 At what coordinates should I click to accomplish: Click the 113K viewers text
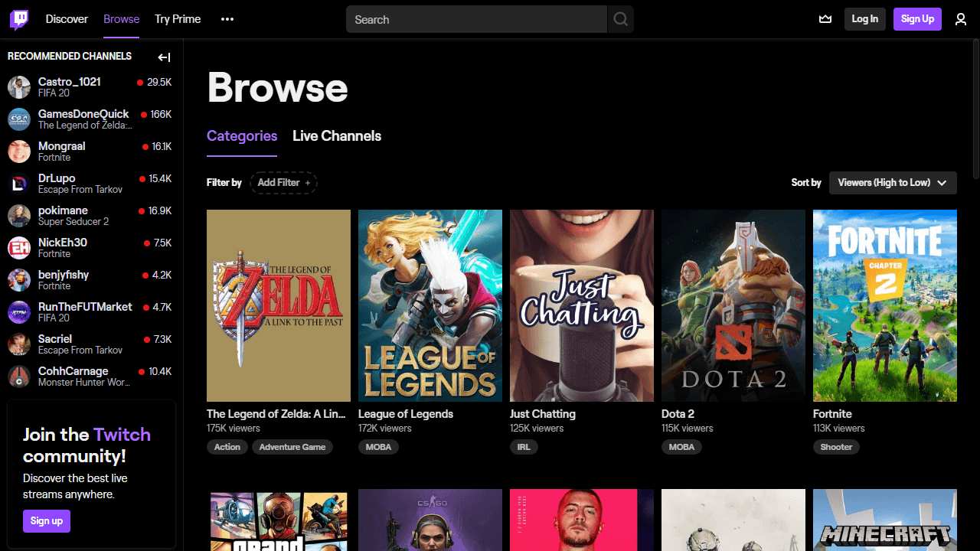839,429
